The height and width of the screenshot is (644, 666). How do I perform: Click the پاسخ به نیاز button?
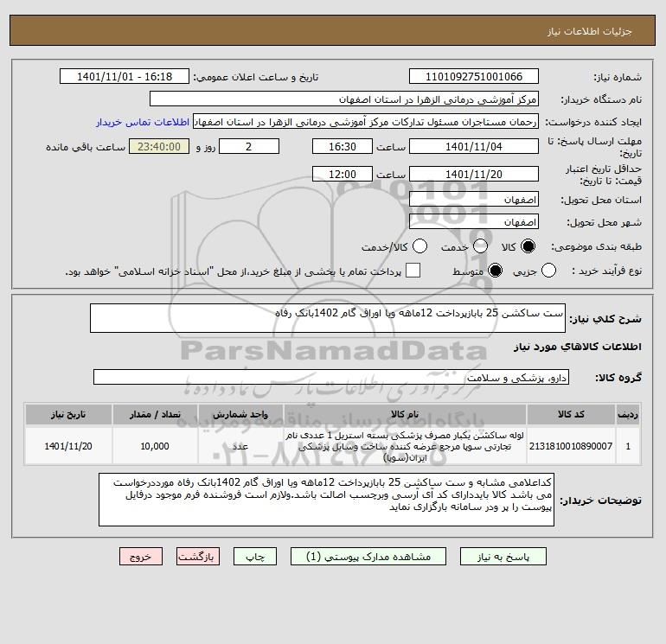pyautogui.click(x=503, y=557)
